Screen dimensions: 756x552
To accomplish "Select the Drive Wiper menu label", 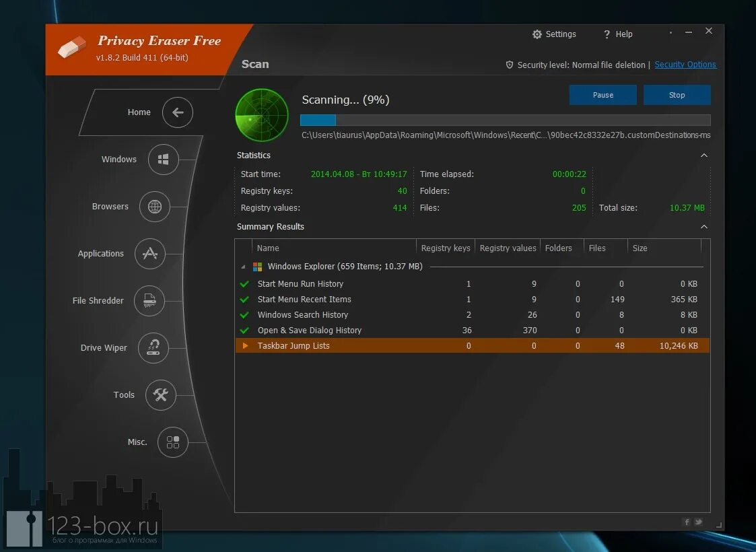I will 104,347.
